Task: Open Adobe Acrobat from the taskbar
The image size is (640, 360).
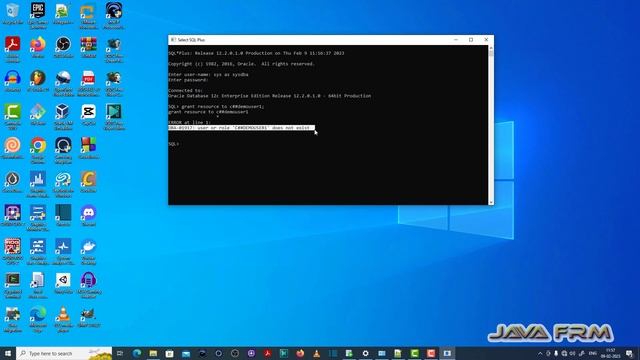Action: [x=267, y=353]
